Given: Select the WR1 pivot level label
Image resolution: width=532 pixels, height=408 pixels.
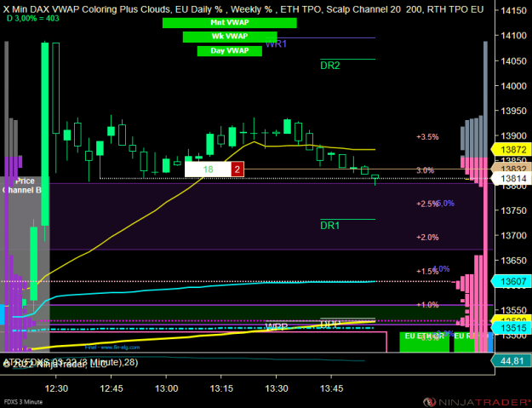Looking at the screenshot, I should [x=276, y=43].
